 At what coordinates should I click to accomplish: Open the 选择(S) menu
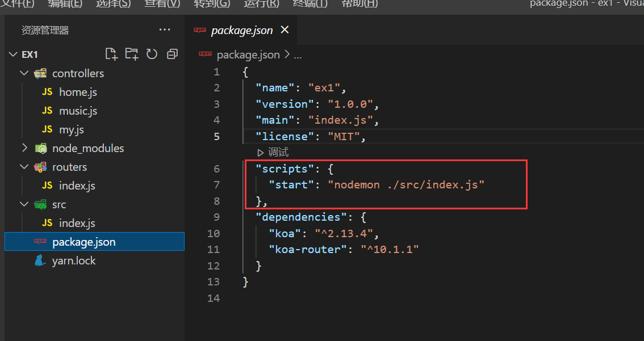[114, 4]
